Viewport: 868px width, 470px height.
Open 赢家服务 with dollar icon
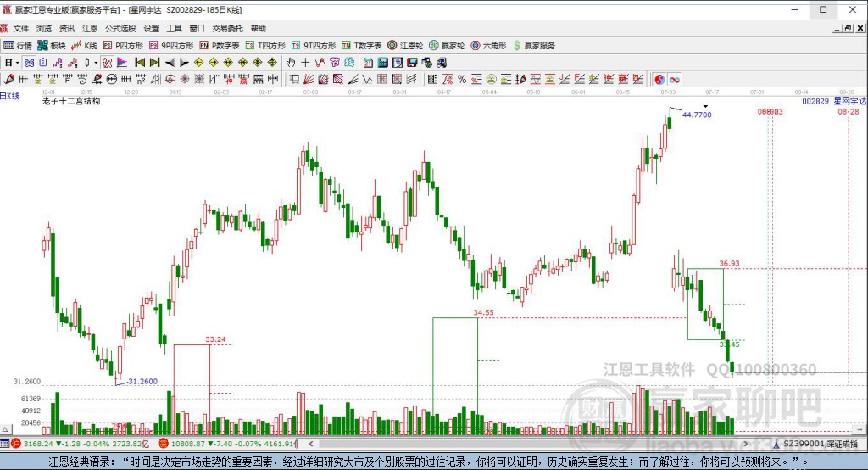(534, 46)
